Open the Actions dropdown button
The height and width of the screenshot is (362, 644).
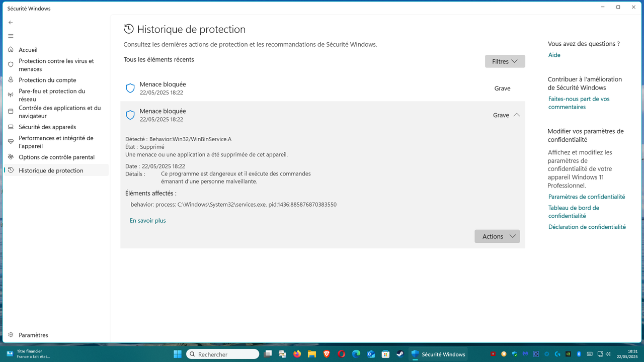[x=497, y=236]
